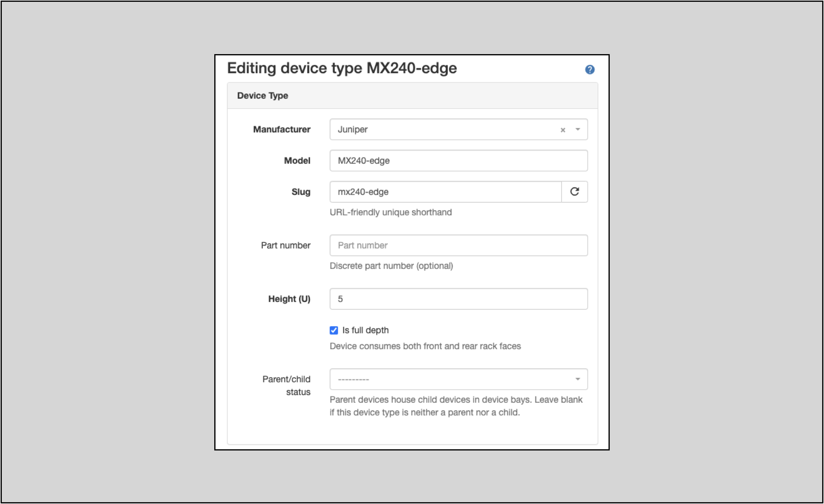
Task: Click the Editing device type MX240-edge heading
Action: [342, 68]
